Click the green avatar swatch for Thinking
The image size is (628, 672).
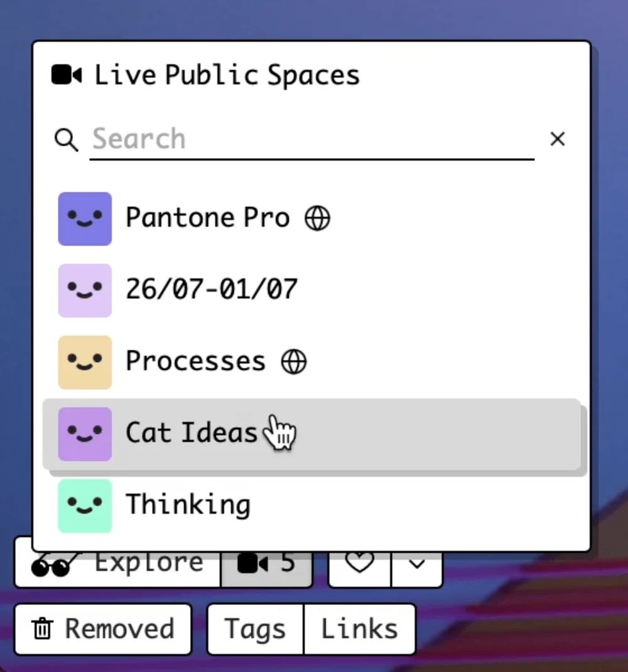pyautogui.click(x=85, y=505)
